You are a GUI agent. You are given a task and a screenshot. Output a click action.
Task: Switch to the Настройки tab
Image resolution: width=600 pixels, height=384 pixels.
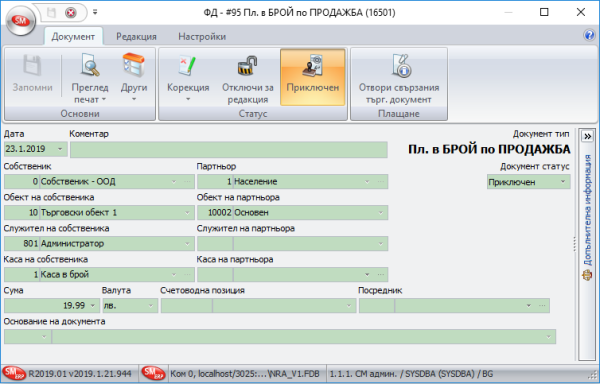[x=202, y=37]
